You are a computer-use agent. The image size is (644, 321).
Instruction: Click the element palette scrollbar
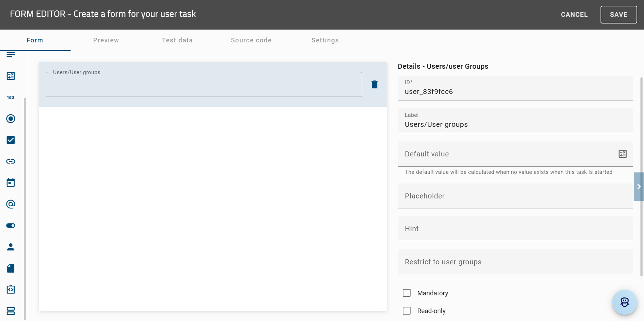point(25,208)
